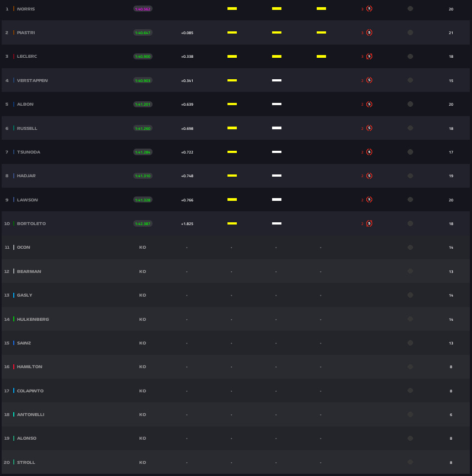Select Verstappen's lap time 1:40.903

tap(143, 80)
